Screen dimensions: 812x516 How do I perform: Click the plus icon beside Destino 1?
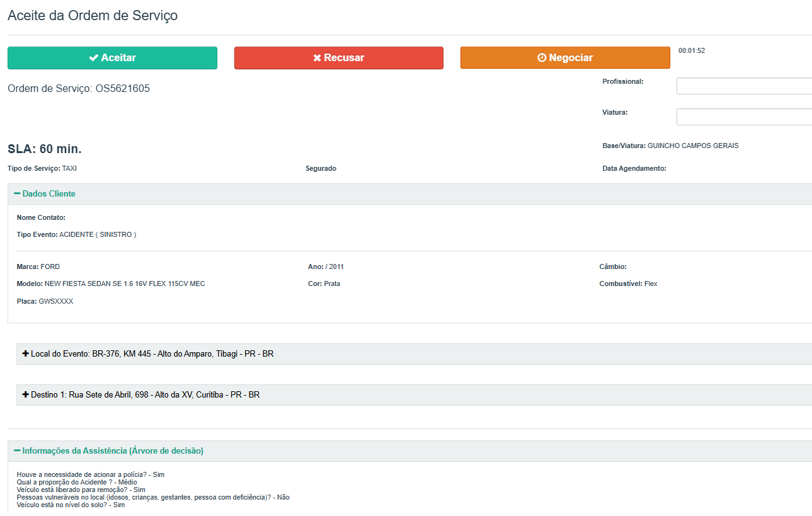pyautogui.click(x=26, y=395)
